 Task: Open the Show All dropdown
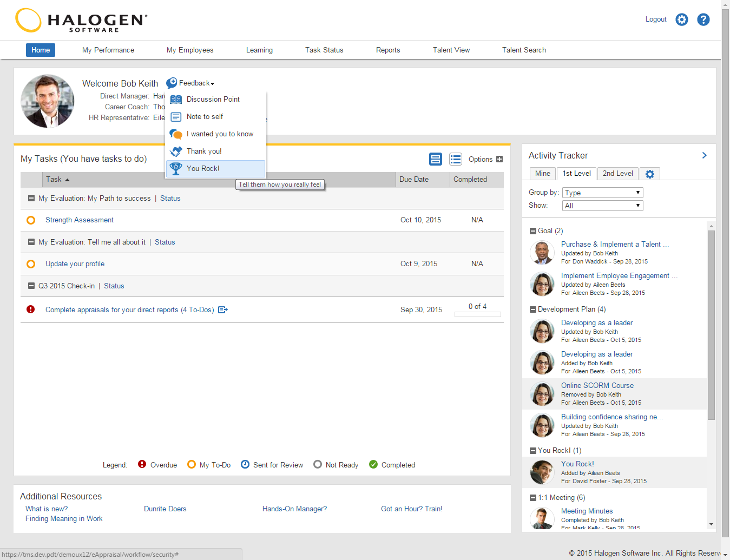(x=603, y=206)
